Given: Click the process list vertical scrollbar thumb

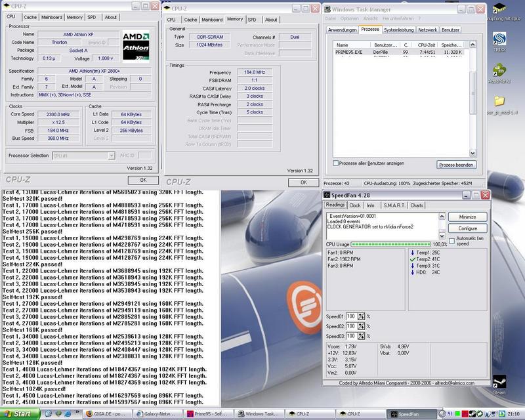Looking at the screenshot, I should click(x=472, y=93).
